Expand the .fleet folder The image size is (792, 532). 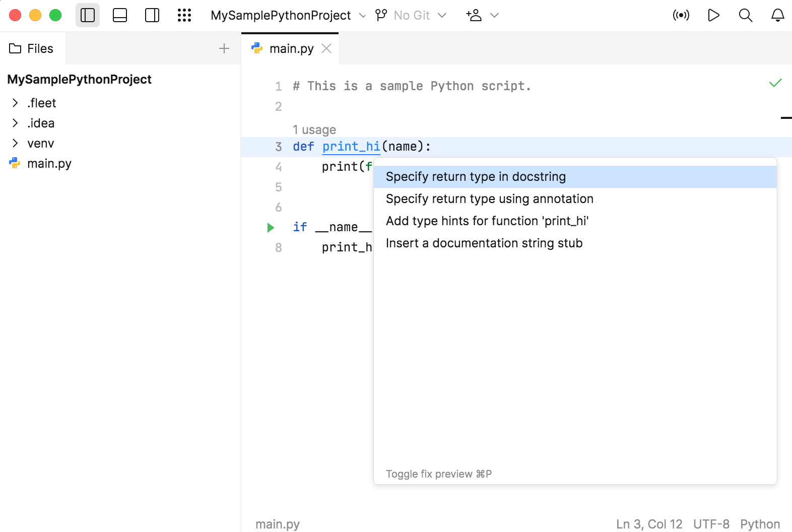click(15, 103)
